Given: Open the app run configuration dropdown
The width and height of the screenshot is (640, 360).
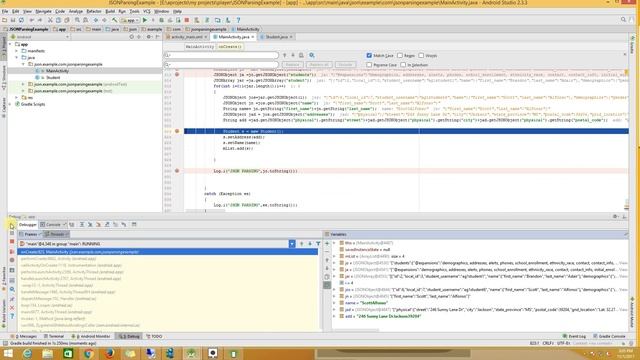Looking at the screenshot, I should [x=130, y=20].
